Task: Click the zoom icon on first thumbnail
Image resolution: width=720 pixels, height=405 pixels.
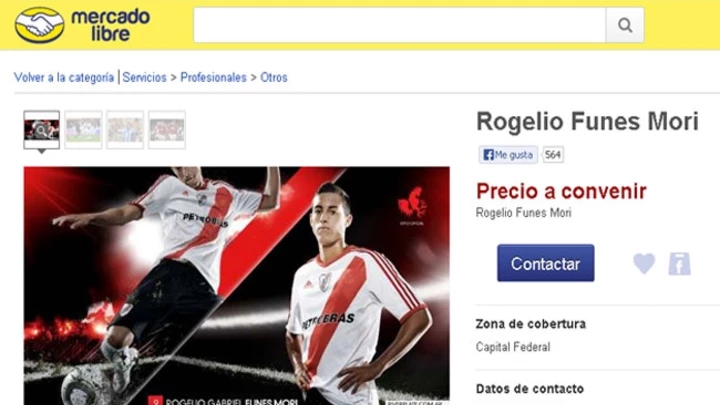Action: [x=41, y=130]
